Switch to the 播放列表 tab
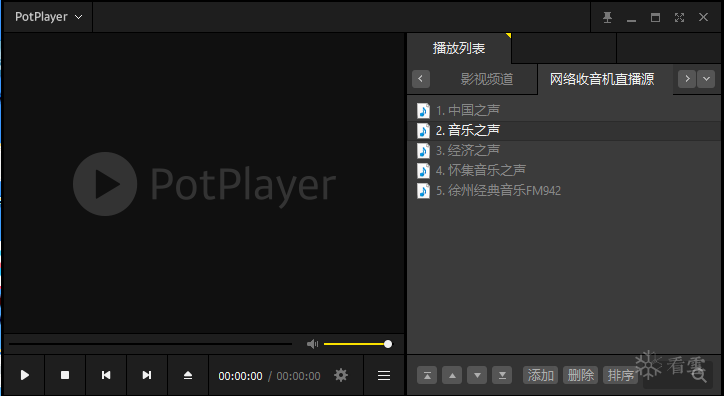Viewport: 724px width, 396px height. click(x=459, y=48)
